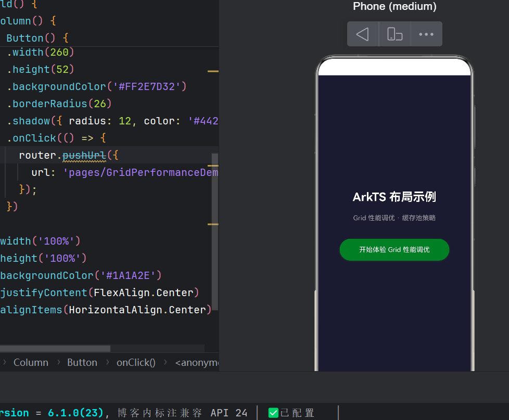Image resolution: width=509 pixels, height=420 pixels.
Task: Click the .borderRadius(26) code line
Action: coord(59,104)
